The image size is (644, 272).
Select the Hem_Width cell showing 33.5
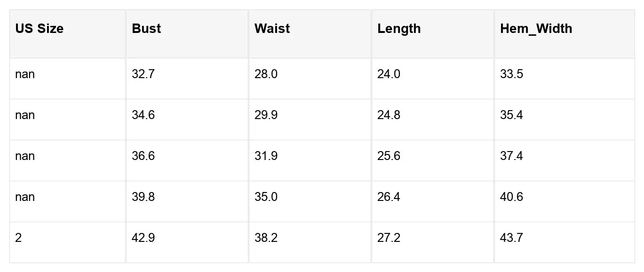pos(511,74)
